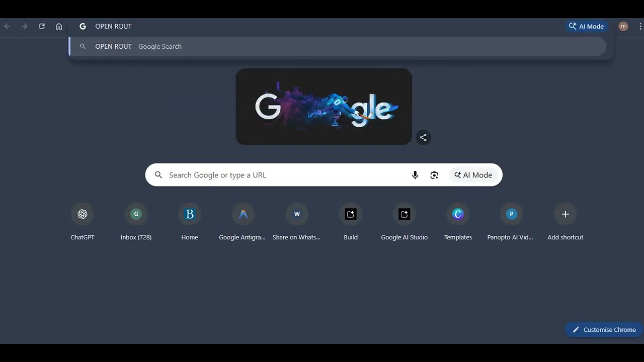Reload the current page

pyautogui.click(x=42, y=26)
